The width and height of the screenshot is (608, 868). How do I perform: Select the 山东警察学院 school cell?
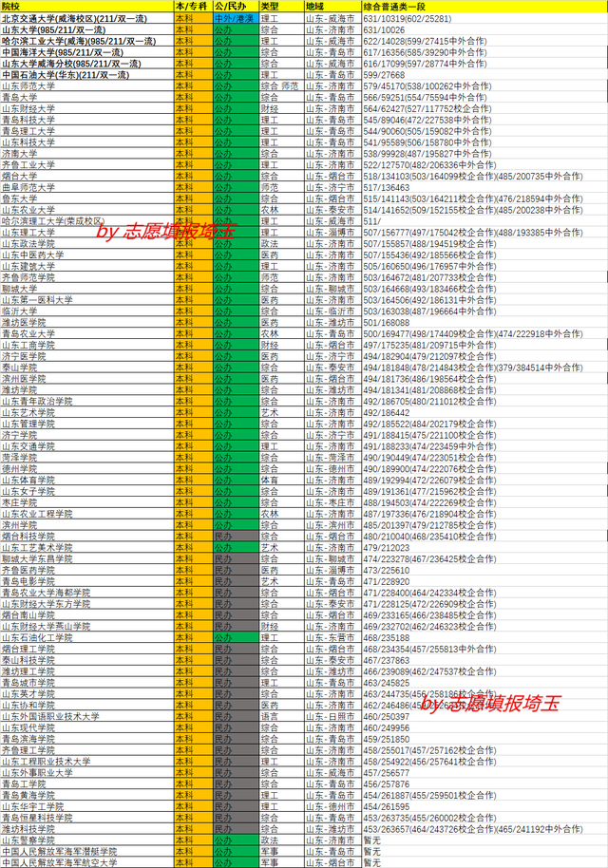coord(87,840)
